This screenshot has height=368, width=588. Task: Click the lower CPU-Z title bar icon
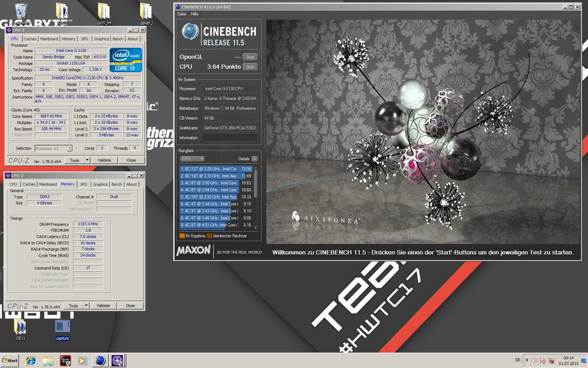coord(8,176)
